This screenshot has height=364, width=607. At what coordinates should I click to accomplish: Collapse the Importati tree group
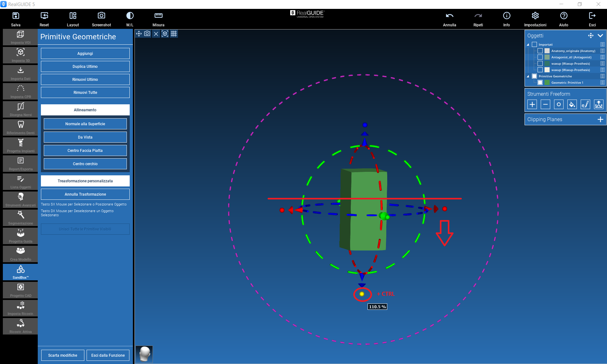click(x=528, y=45)
